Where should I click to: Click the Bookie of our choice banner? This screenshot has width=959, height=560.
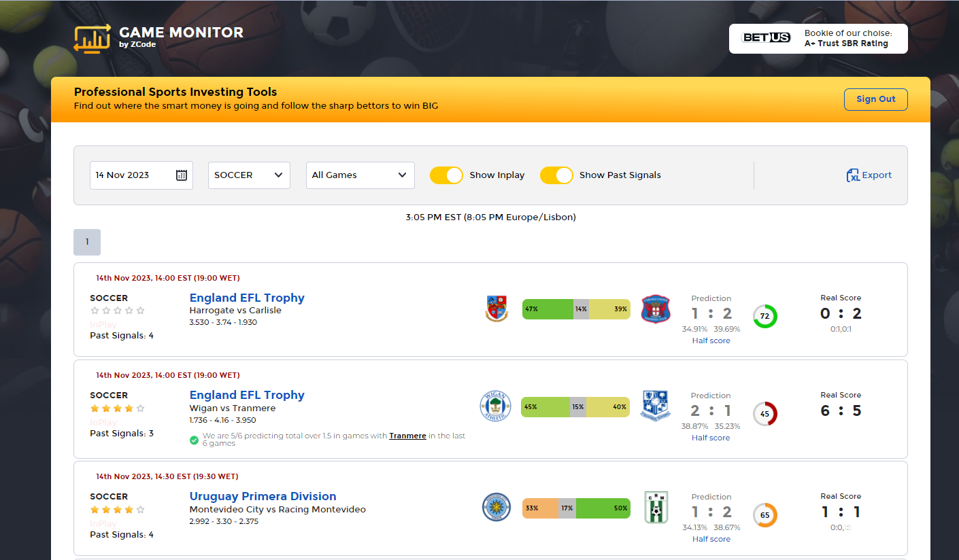[818, 39]
